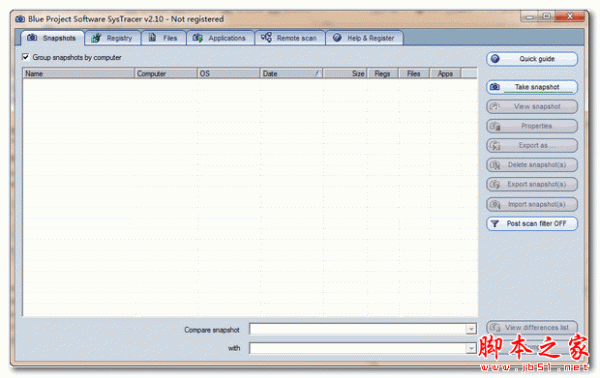Click the Quick guide button

point(532,59)
